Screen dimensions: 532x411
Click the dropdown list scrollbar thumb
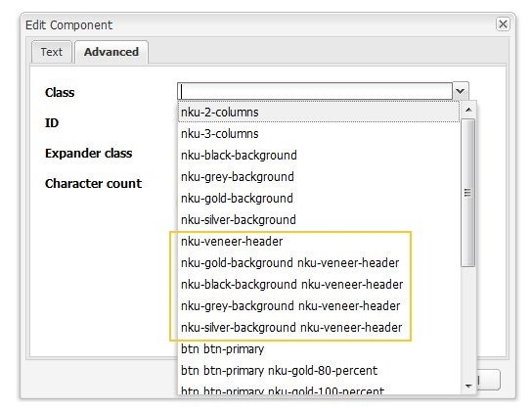468,193
